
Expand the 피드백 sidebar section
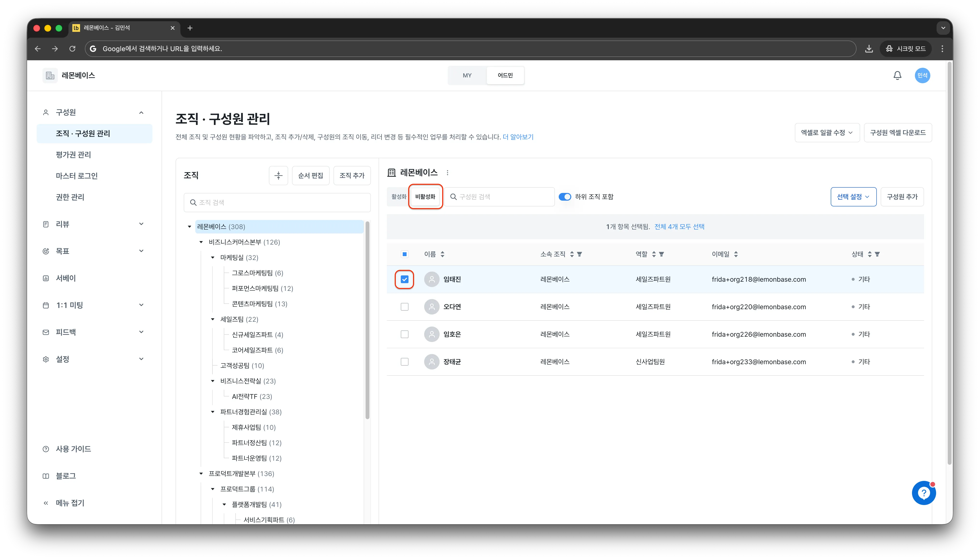(141, 332)
